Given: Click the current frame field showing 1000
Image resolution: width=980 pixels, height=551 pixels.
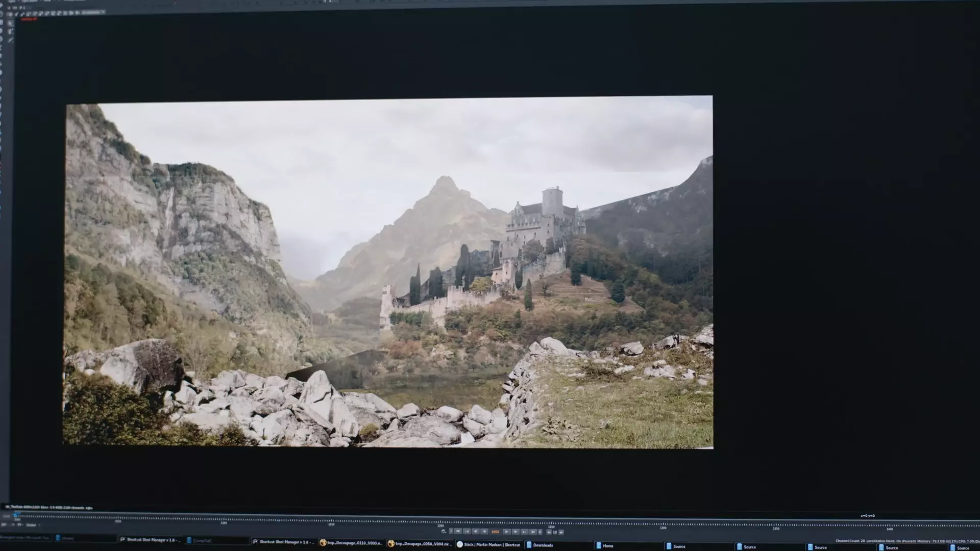Looking at the screenshot, I should (495, 532).
